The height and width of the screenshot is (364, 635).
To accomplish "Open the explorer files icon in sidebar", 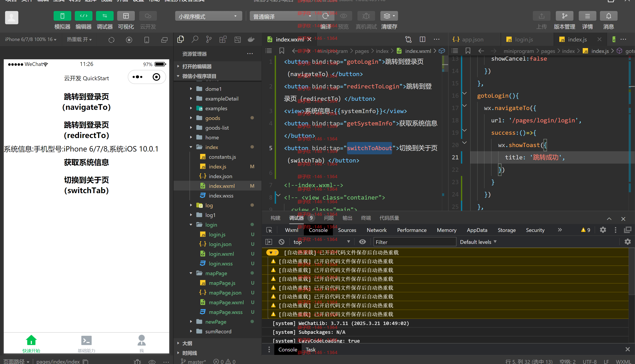I will [180, 39].
